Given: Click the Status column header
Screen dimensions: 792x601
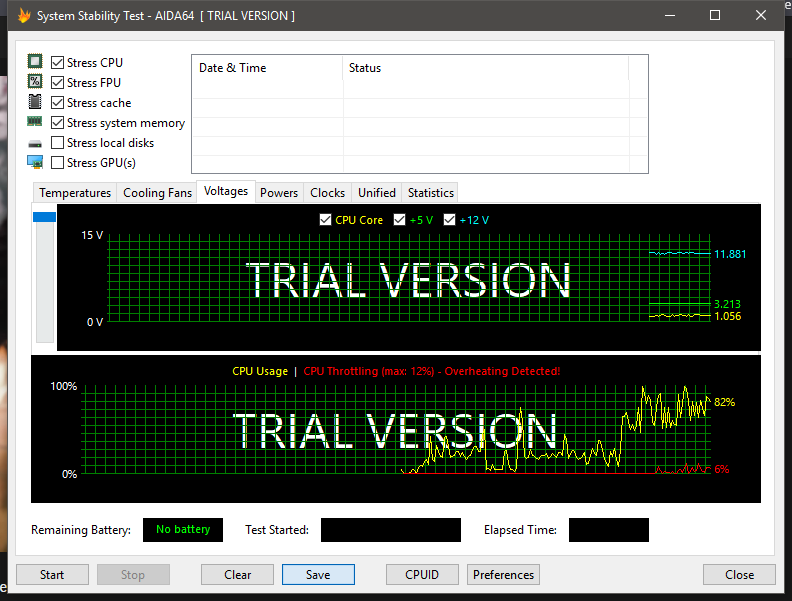Looking at the screenshot, I should tap(485, 68).
